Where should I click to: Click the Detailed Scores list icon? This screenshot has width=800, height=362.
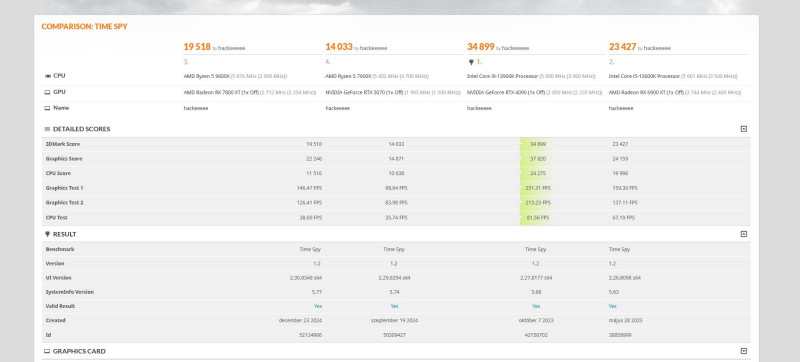pos(47,129)
